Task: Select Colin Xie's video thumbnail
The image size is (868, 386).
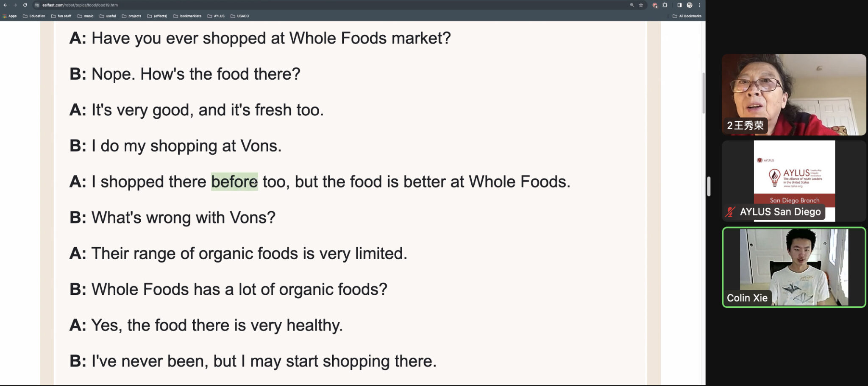Action: (794, 267)
